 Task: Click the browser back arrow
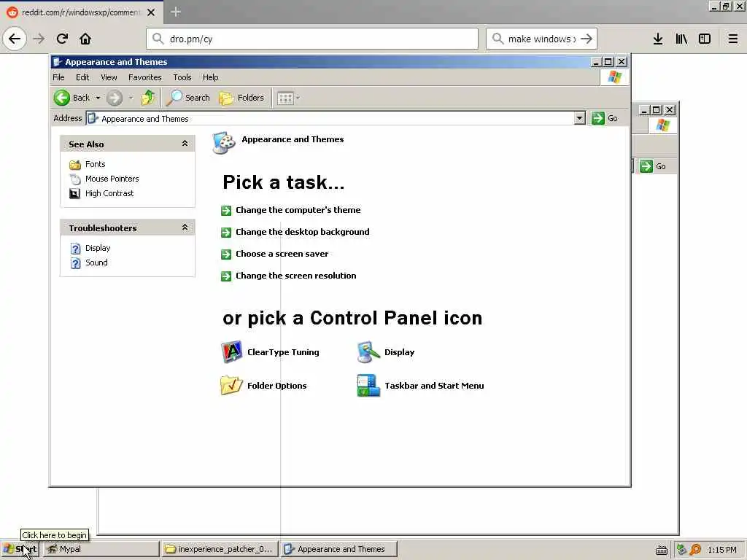coord(15,39)
